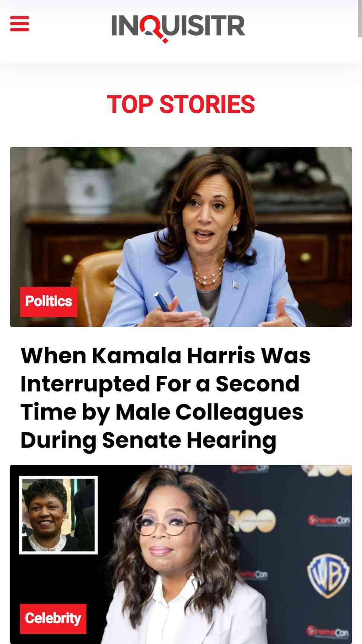The height and width of the screenshot is (644, 362).
Task: Open the Kamala Harris Senate Hearing headline
Action: (x=165, y=398)
